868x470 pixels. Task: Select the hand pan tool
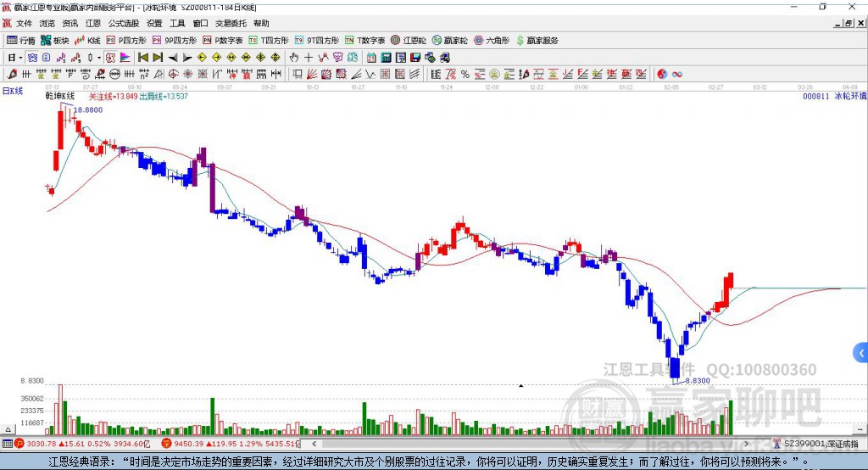coord(294,57)
